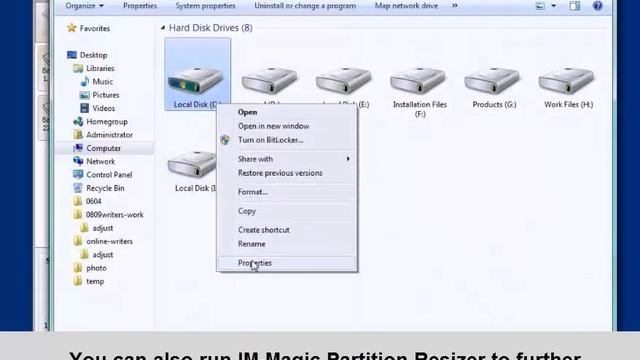Click System properties in toolbar
The height and width of the screenshot is (360, 640).
click(205, 6)
